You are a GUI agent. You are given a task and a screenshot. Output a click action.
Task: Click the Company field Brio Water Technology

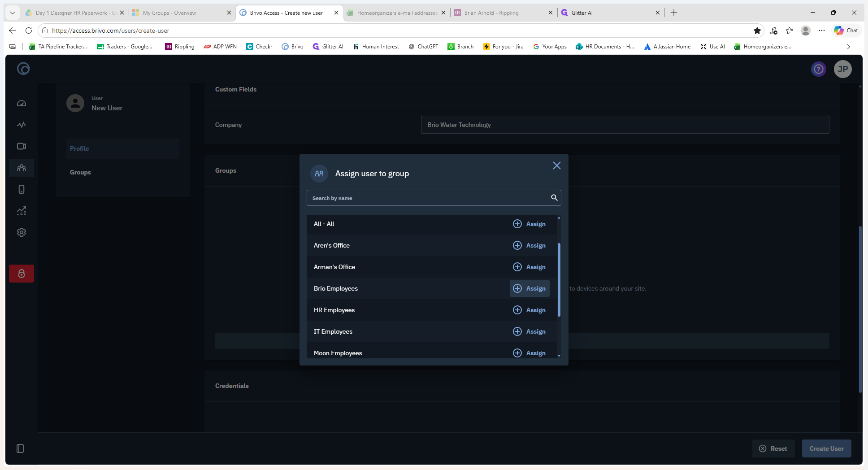625,125
